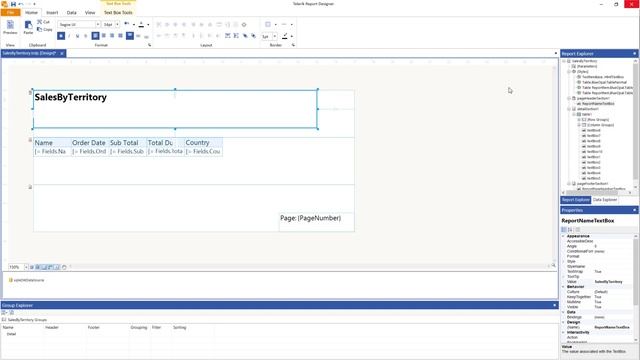640x360 pixels.
Task: Select the sqlDataSource component in tray
Action: tap(27, 280)
